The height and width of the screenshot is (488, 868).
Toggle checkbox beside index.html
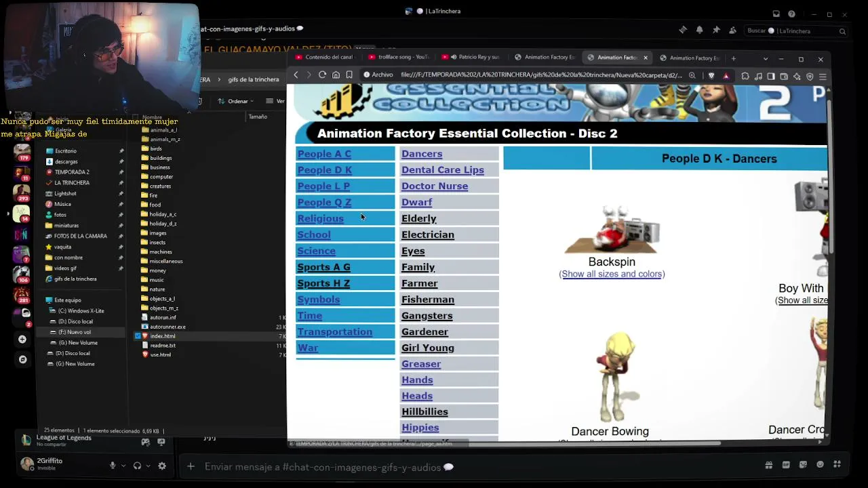pos(138,336)
